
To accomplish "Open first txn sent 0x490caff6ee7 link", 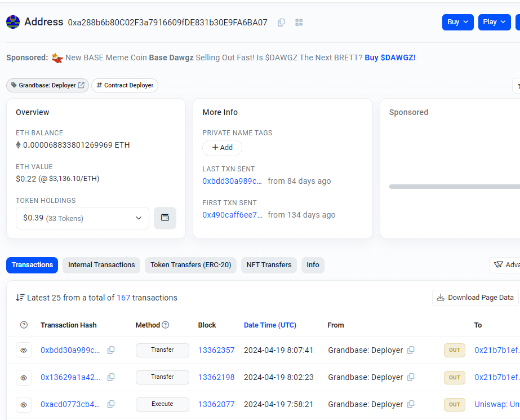I will click(x=233, y=215).
